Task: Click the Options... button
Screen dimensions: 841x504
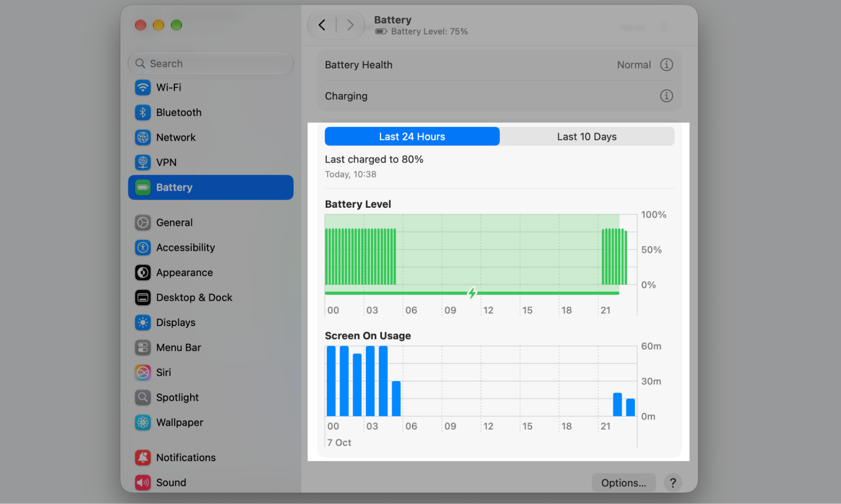Action: (x=623, y=483)
